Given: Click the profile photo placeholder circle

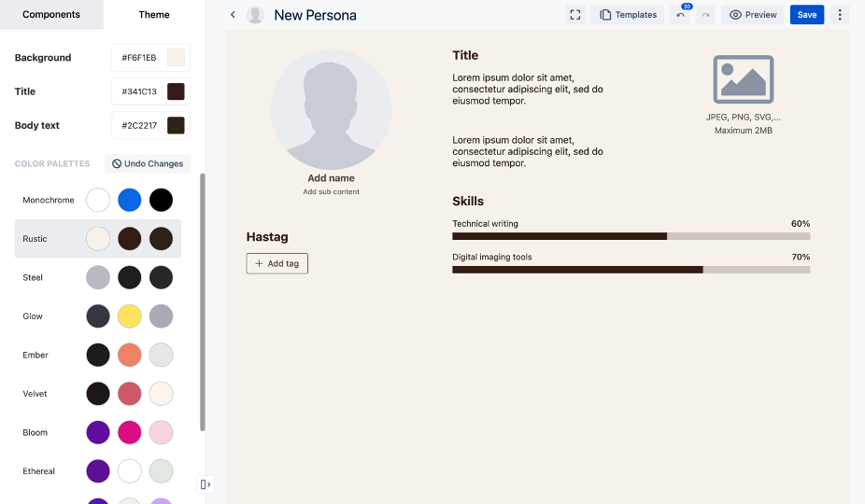Looking at the screenshot, I should [x=331, y=109].
